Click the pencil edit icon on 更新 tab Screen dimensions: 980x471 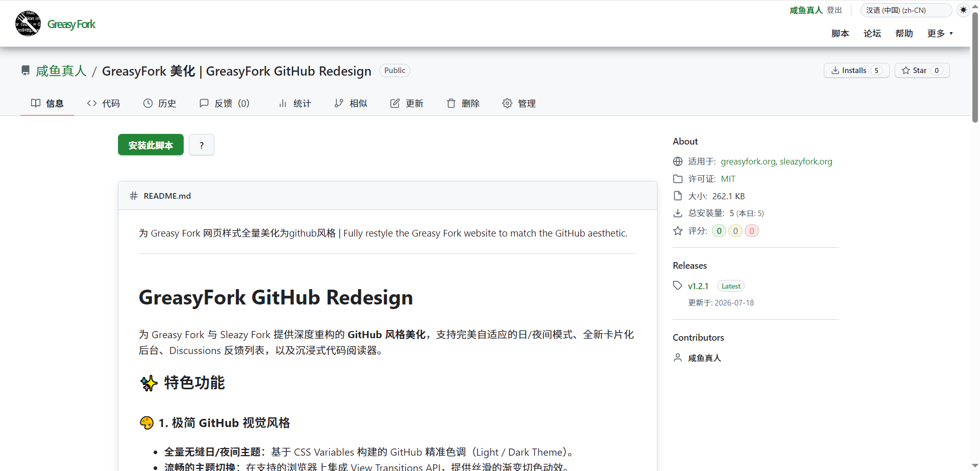click(395, 103)
